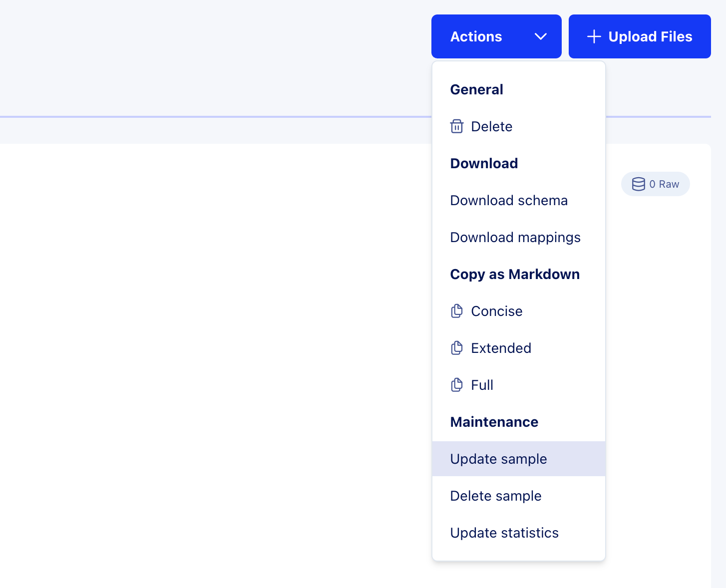Click the database icon in the 0 Raw badge

tap(639, 184)
